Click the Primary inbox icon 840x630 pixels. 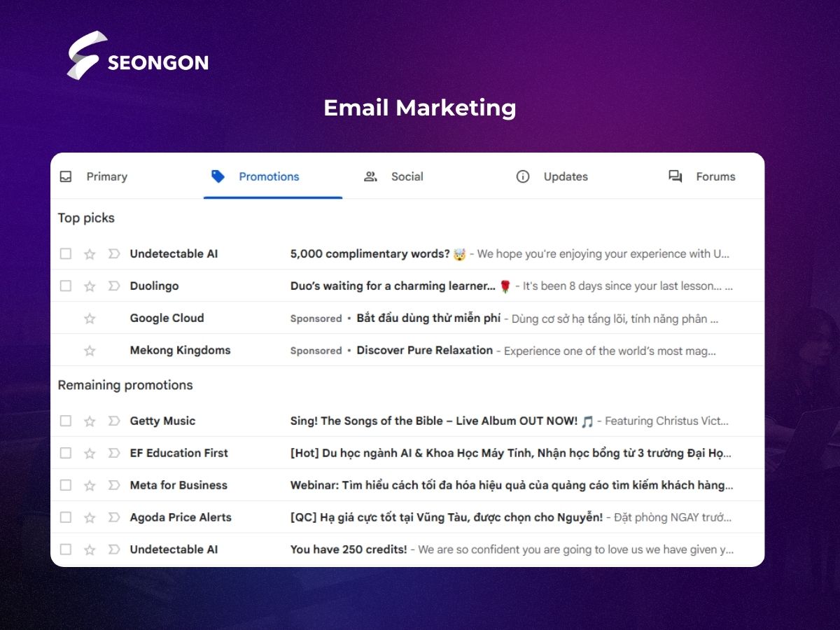click(66, 176)
